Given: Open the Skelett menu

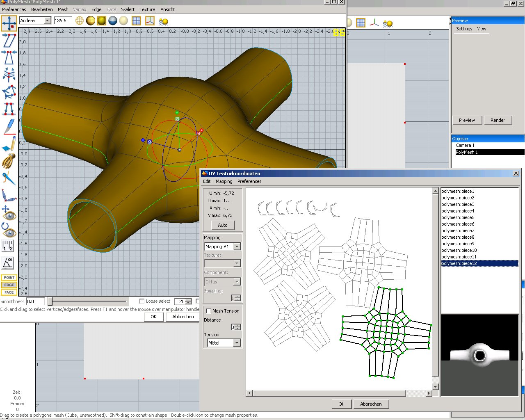Looking at the screenshot, I should (128, 9).
